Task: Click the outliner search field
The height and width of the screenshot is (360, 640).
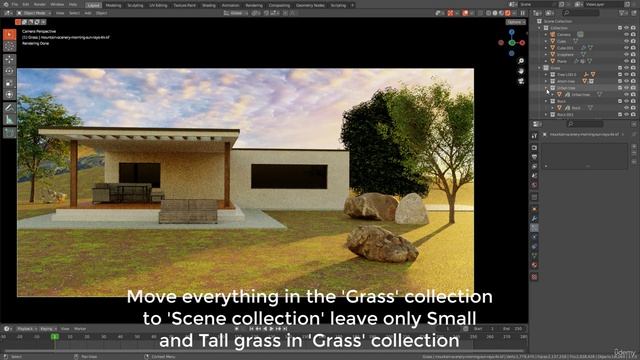Action: click(x=580, y=13)
